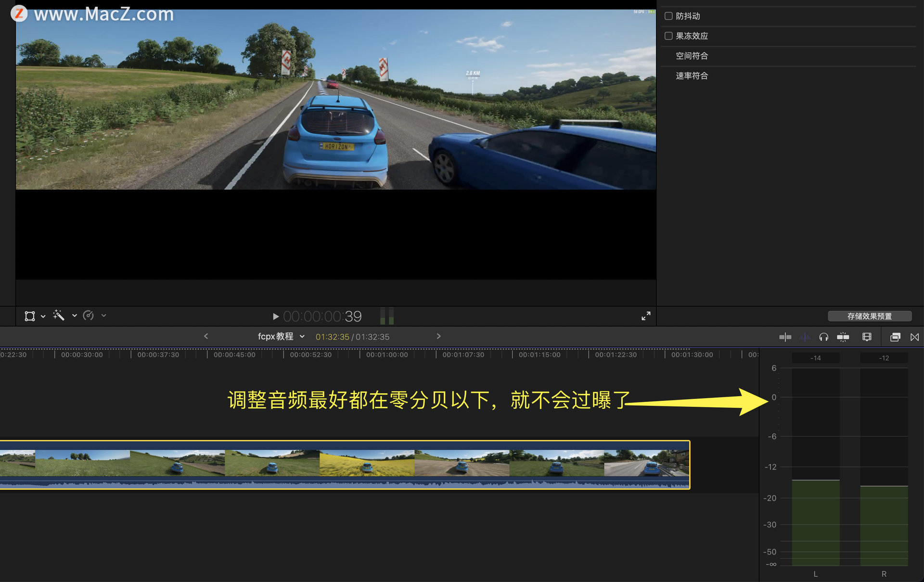This screenshot has height=582, width=924.
Task: Enter fullscreen viewer playback
Action: [646, 316]
